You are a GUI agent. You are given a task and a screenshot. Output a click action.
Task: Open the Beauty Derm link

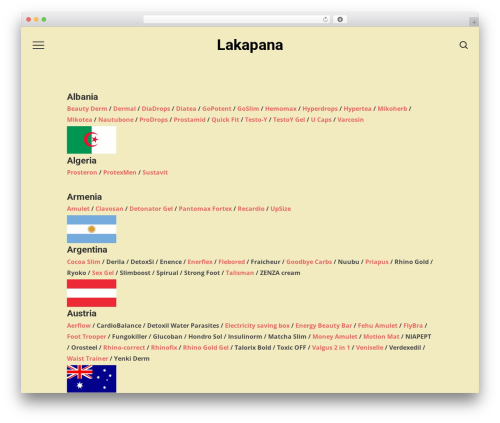(87, 109)
